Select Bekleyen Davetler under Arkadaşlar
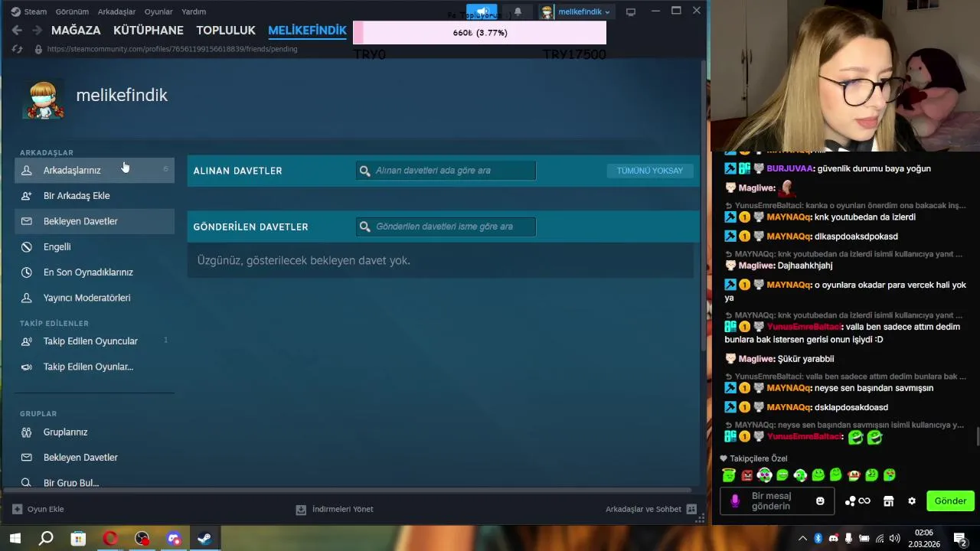 click(x=94, y=221)
